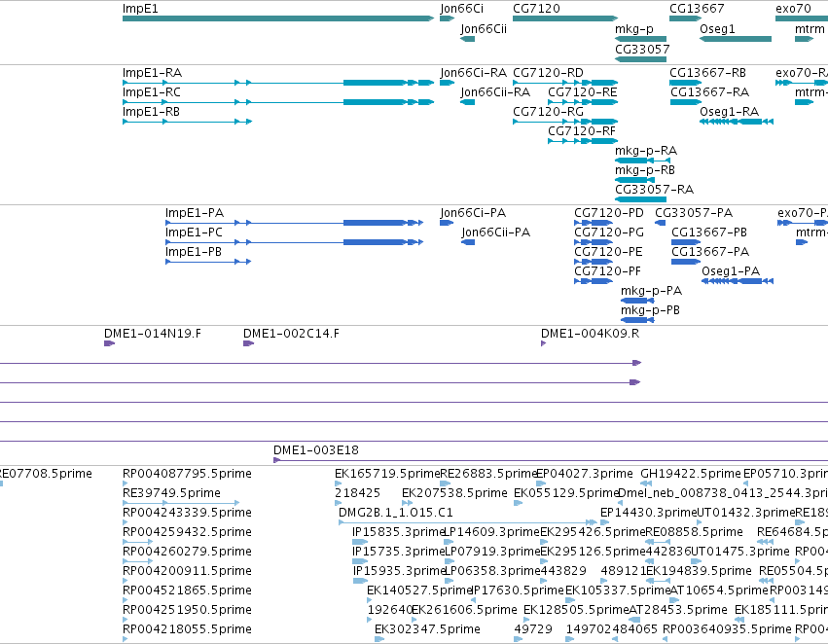Screen dimensions: 828x644
Task: Select the mkg-p gene label
Action: point(634,29)
